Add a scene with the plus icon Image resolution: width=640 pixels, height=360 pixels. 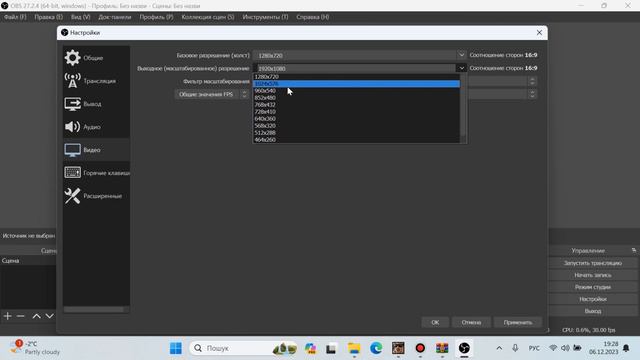click(x=7, y=316)
